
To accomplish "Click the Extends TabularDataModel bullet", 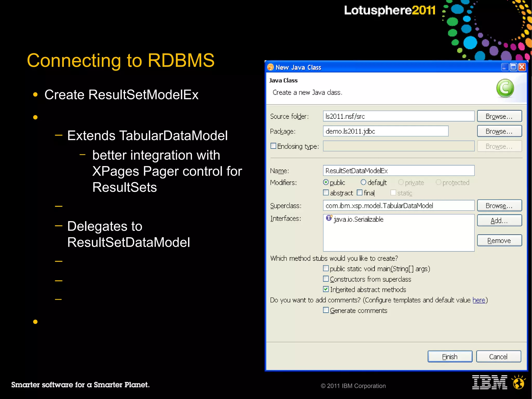I will tap(148, 135).
